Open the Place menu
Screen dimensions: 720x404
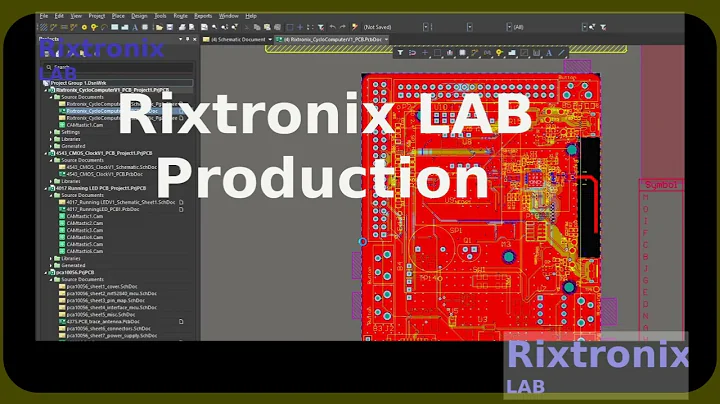click(x=118, y=16)
